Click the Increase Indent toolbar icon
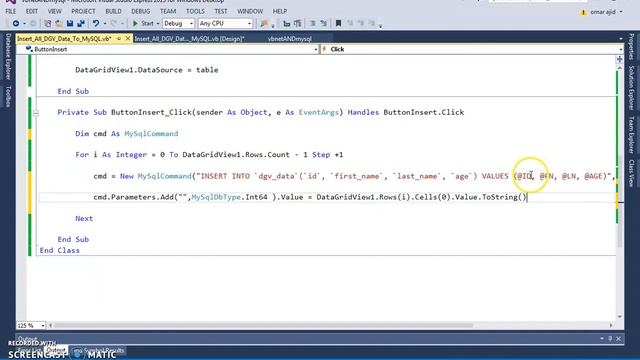This screenshot has height=360, width=640. click(298, 24)
